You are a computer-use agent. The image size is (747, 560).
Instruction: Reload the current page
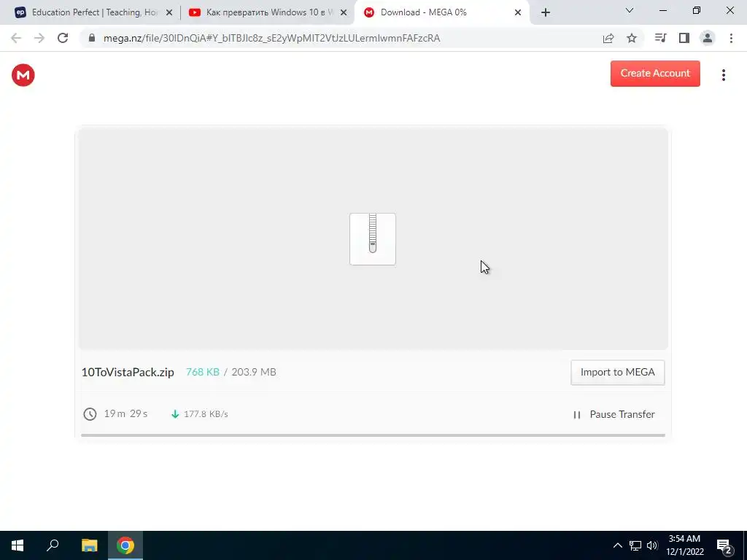tap(63, 38)
